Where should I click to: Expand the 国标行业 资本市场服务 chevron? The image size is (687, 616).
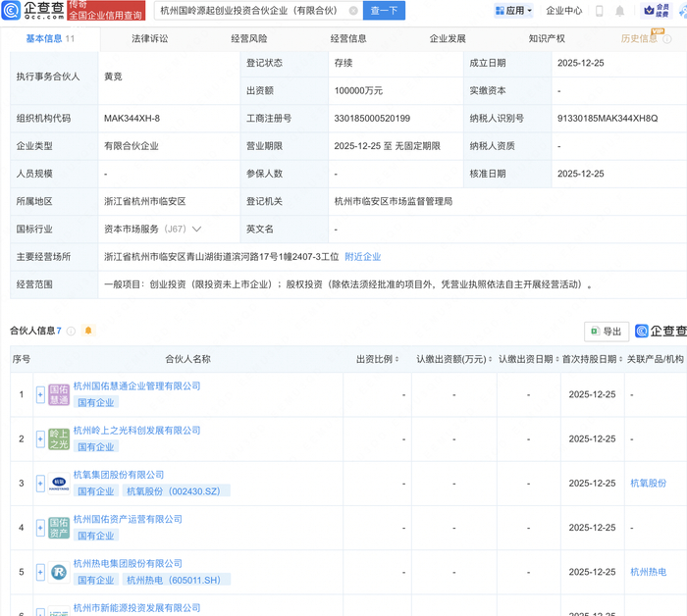pyautogui.click(x=197, y=229)
